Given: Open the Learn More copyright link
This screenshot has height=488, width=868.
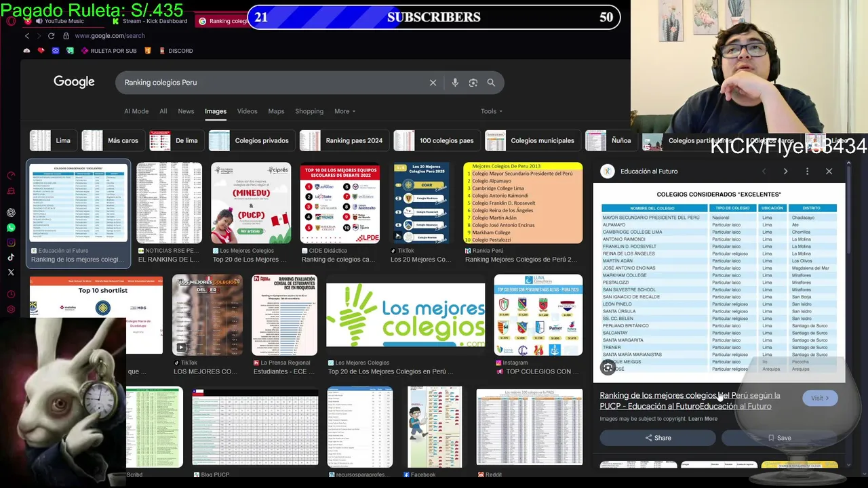Looking at the screenshot, I should tap(703, 419).
